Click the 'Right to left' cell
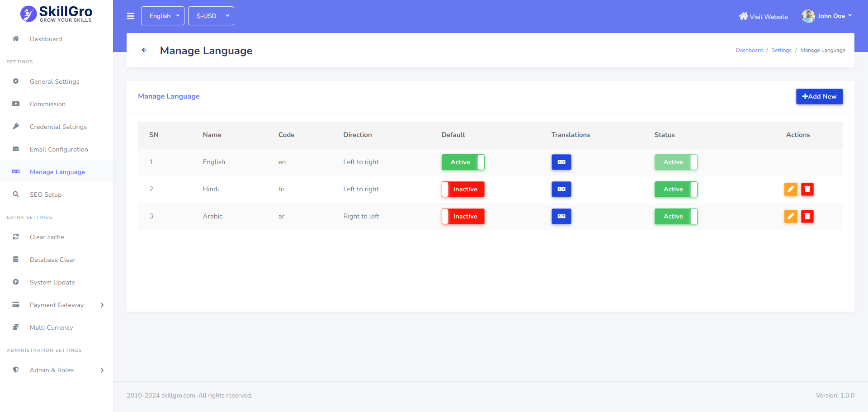Viewport: 868px width, 412px height. click(x=361, y=216)
